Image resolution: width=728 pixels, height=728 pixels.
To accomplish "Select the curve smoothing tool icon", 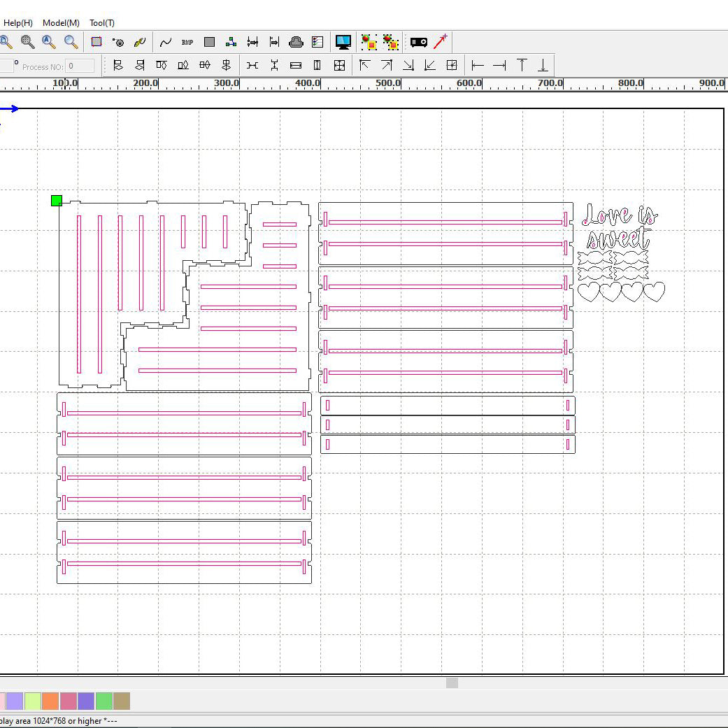I will [x=166, y=42].
